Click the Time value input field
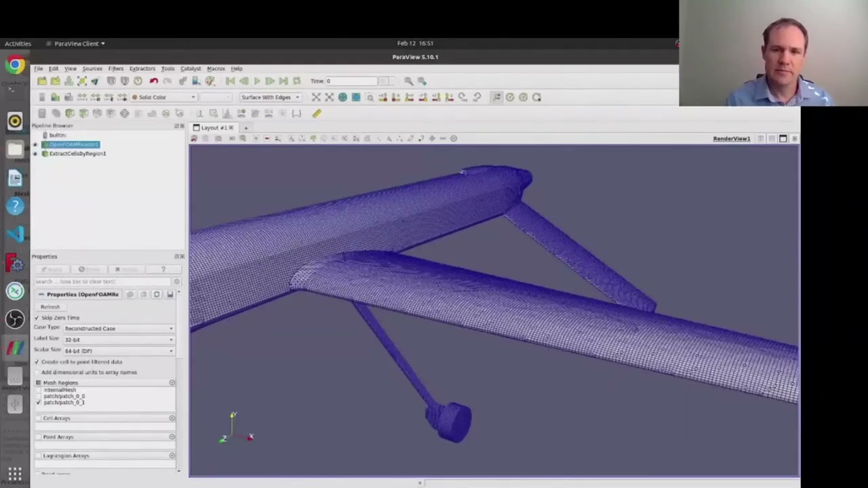The image size is (868, 488). click(x=351, y=81)
